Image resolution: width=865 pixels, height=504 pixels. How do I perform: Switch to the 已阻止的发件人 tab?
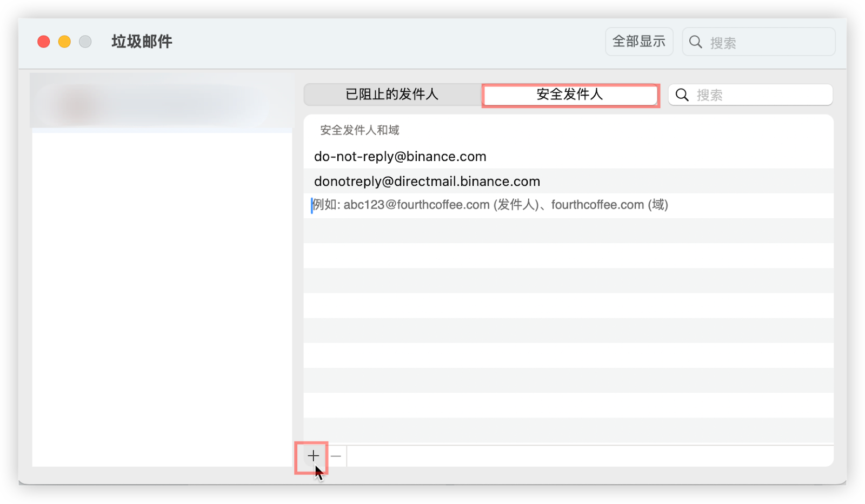pos(392,95)
